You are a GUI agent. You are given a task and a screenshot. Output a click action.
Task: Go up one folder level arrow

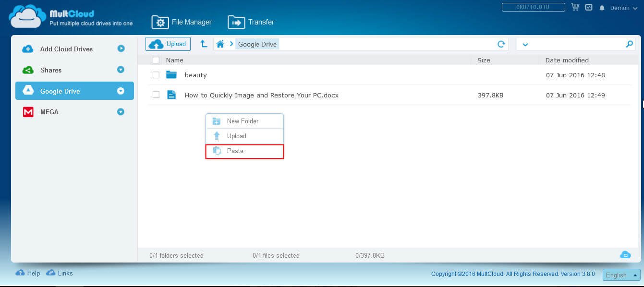pos(204,44)
